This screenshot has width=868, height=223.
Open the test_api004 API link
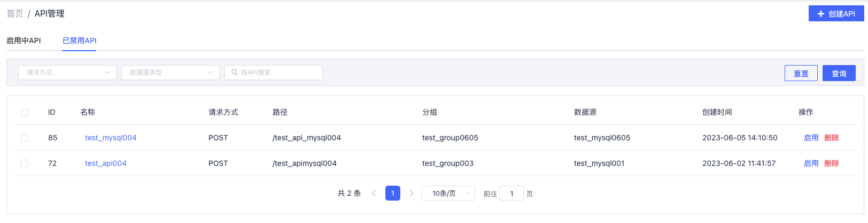pos(106,163)
